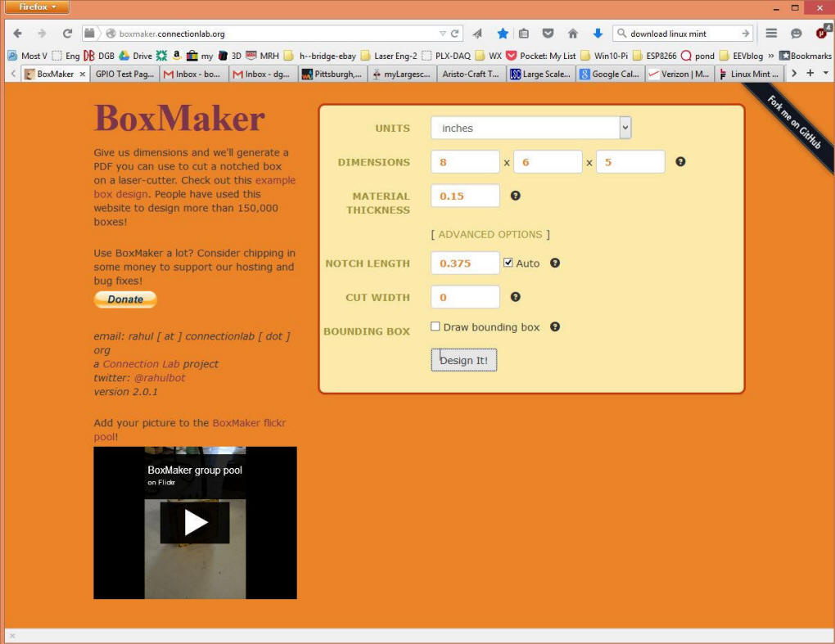
Task: Click the Pocket icon in the toolbar
Action: click(x=548, y=34)
